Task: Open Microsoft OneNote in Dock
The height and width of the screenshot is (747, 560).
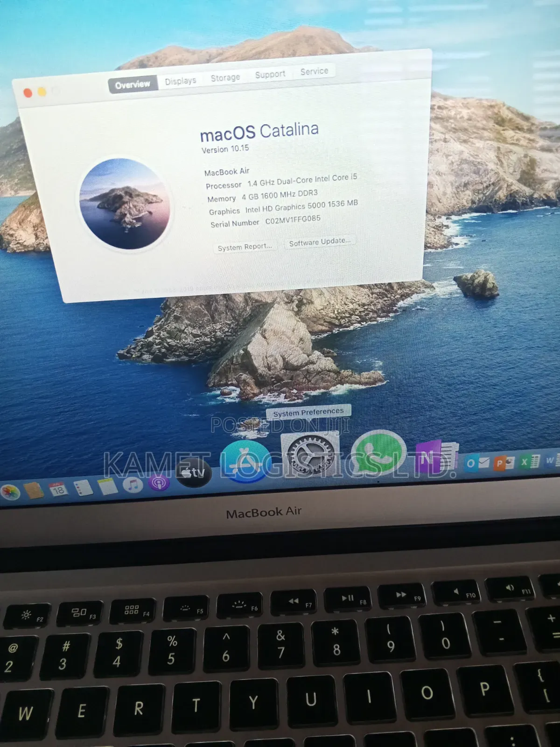Action: pyautogui.click(x=436, y=457)
